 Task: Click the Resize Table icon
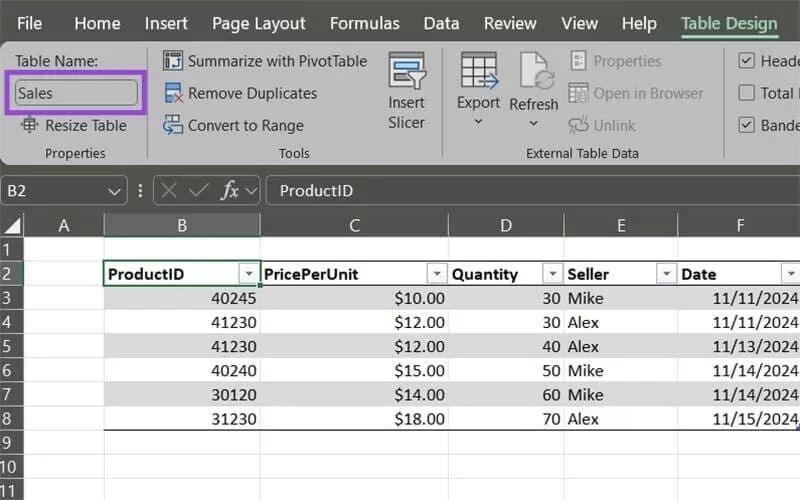point(29,126)
